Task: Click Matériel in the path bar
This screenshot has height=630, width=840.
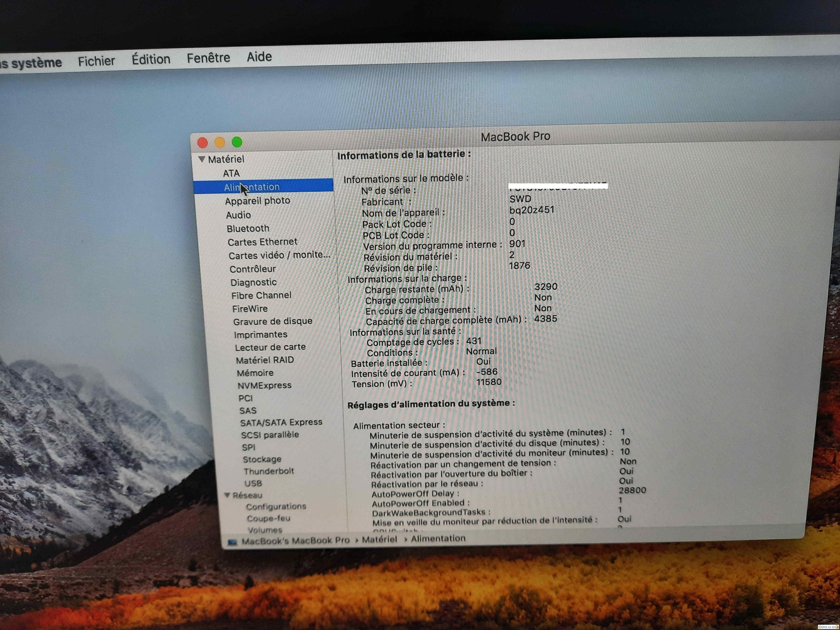Action: 379,539
